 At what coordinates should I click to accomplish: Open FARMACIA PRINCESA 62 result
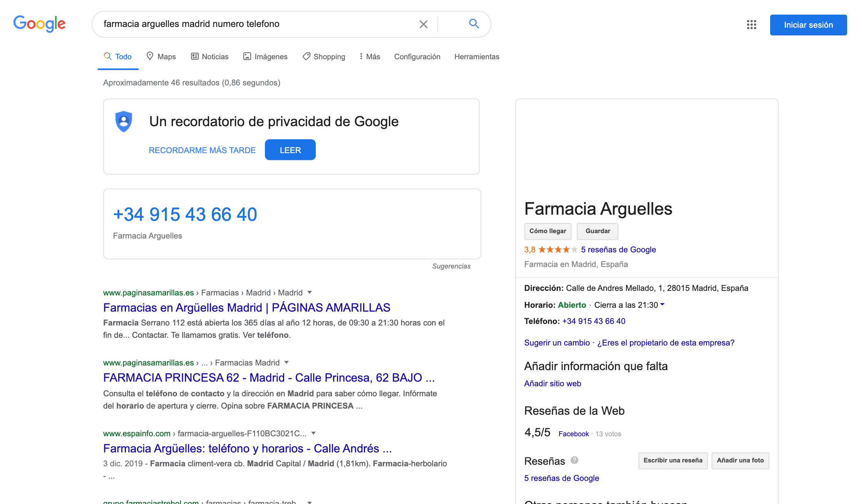[x=269, y=377]
